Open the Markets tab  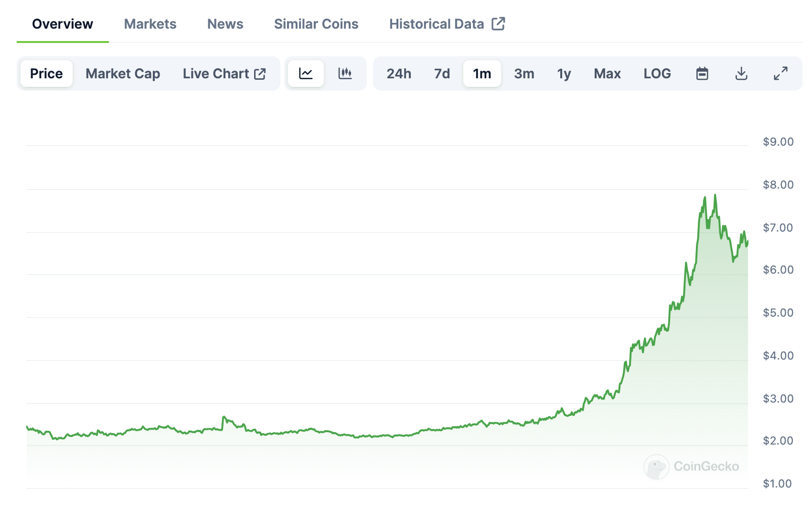coord(150,24)
